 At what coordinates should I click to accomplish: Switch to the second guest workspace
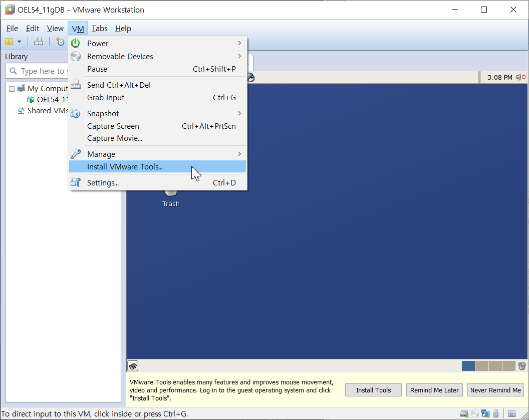click(482, 366)
